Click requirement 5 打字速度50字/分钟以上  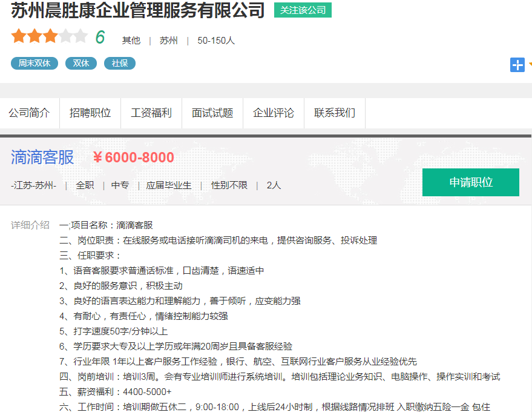point(113,331)
